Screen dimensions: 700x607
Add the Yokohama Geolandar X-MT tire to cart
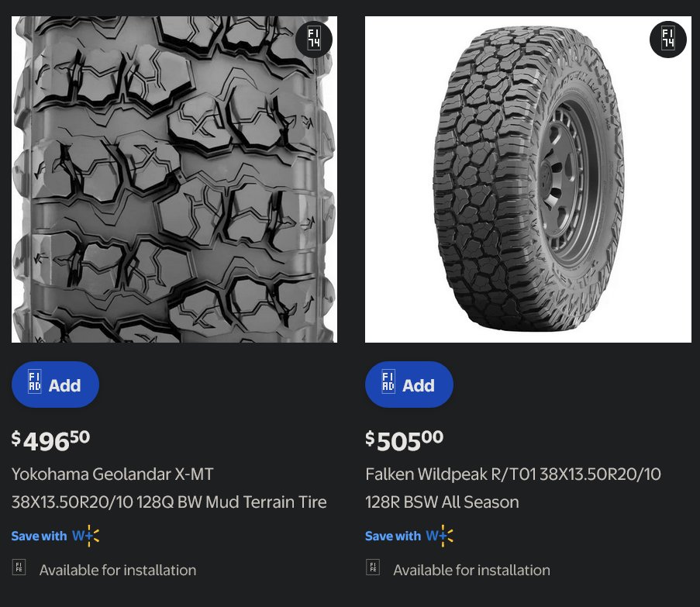tap(55, 385)
